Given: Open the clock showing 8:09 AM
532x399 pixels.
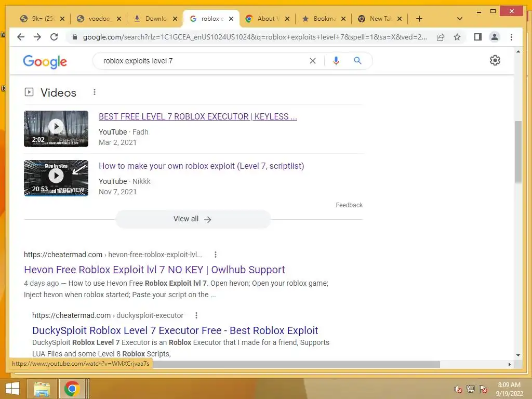Looking at the screenshot, I should click(x=509, y=389).
